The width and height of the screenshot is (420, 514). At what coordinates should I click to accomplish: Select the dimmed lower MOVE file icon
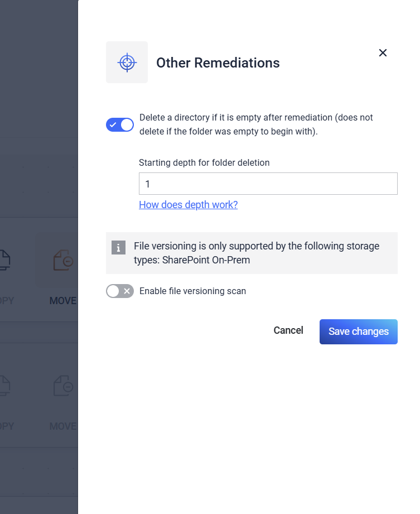[x=61, y=386]
